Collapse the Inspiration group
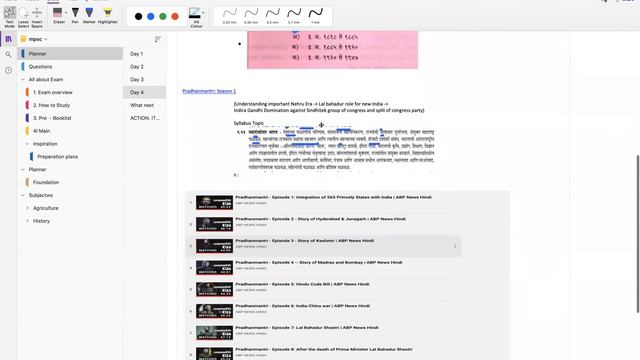 [x=27, y=144]
